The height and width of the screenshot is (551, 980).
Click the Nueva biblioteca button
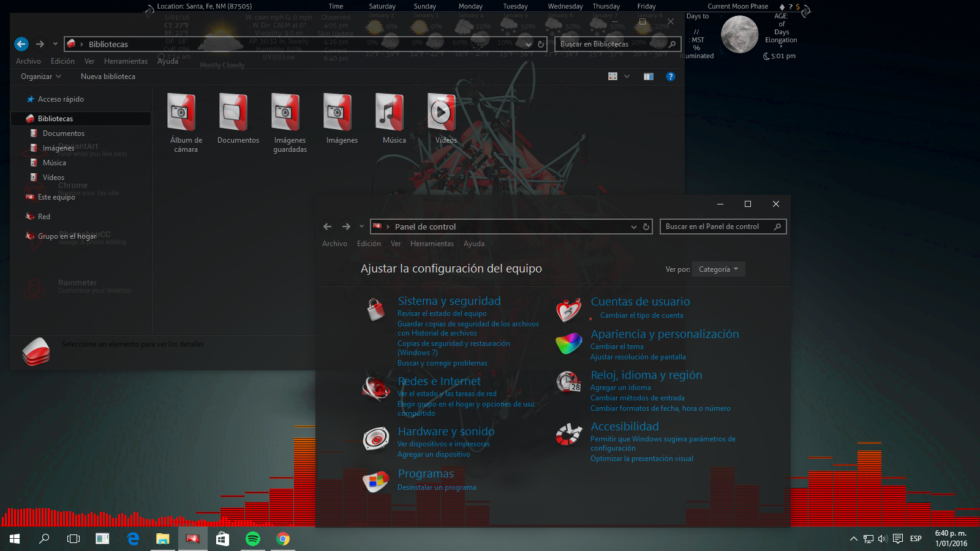click(x=108, y=77)
